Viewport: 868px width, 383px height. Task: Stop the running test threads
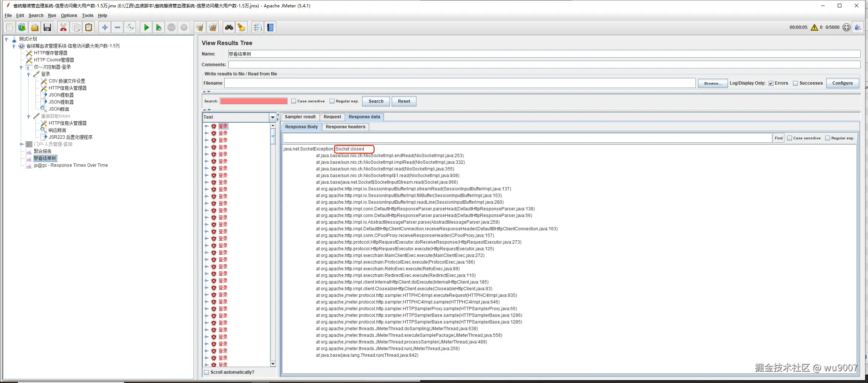tap(171, 27)
